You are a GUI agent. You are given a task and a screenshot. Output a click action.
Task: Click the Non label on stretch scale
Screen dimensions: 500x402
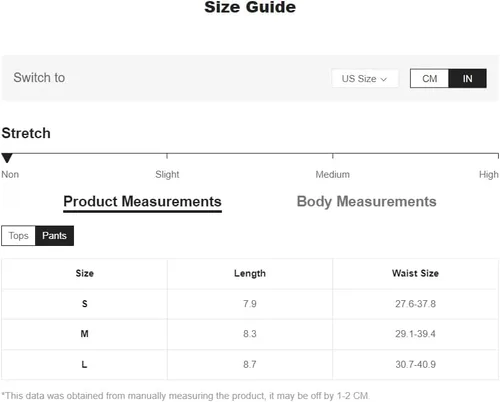[10, 174]
